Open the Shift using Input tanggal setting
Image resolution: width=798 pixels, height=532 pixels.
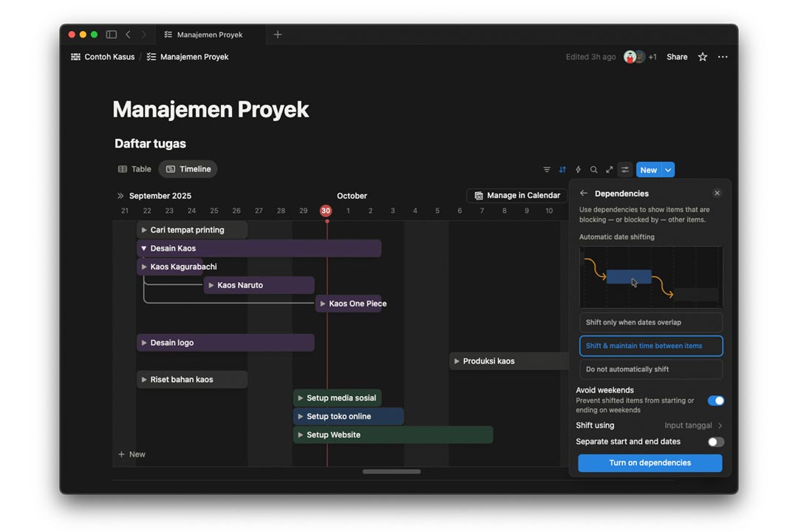click(693, 426)
